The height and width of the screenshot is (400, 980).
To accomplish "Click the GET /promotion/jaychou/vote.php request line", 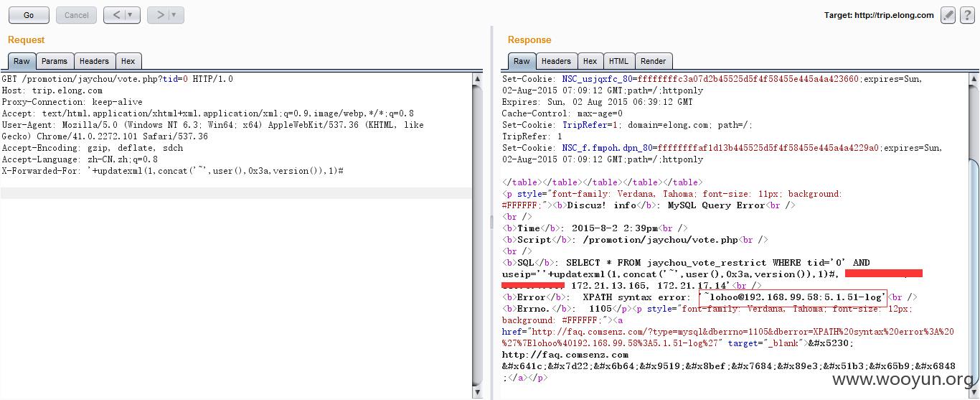I will [x=117, y=79].
